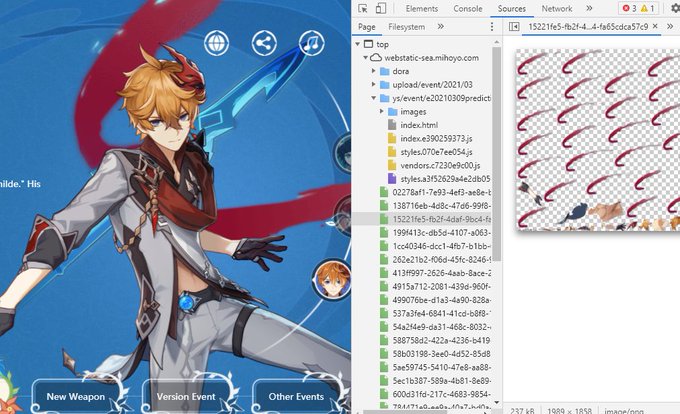This screenshot has height=414, width=680.
Task: Select the 58b03198-3ee0 image file
Action: [x=441, y=354]
